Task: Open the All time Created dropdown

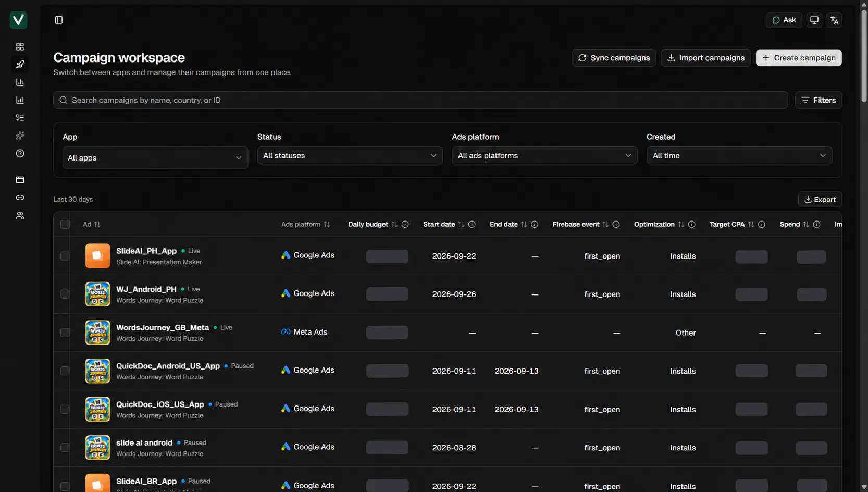Action: 739,155
